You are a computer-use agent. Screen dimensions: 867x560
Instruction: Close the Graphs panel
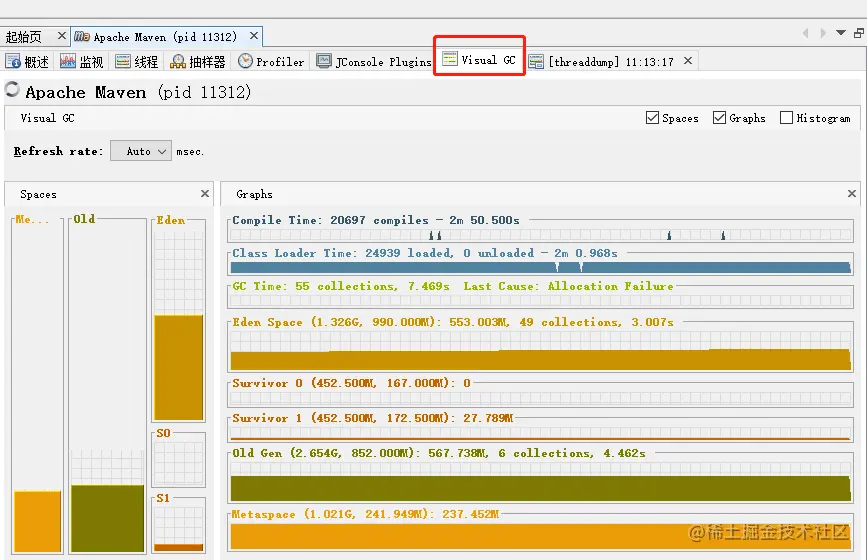pyautogui.click(x=852, y=193)
